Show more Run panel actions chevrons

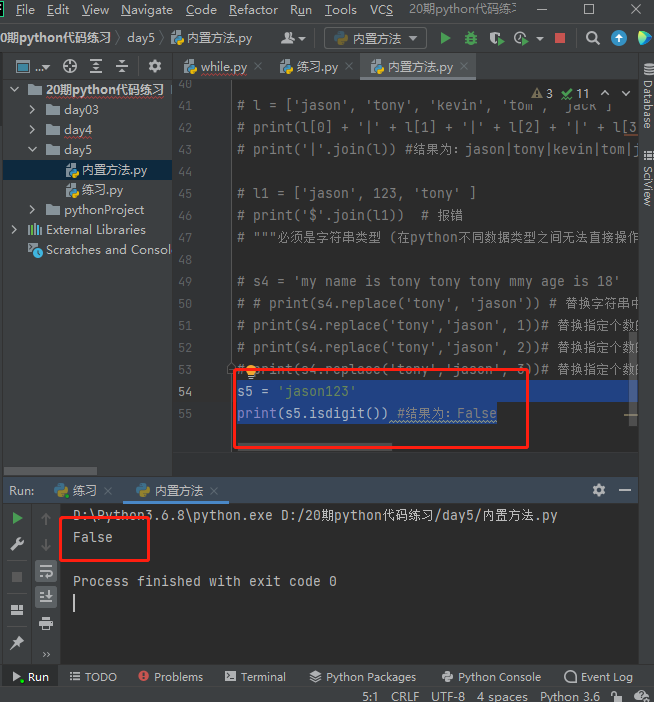tap(46, 654)
